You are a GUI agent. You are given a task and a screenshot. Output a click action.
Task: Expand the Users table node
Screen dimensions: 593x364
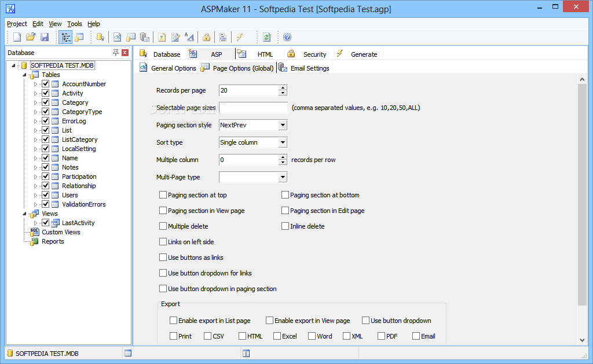(35, 195)
